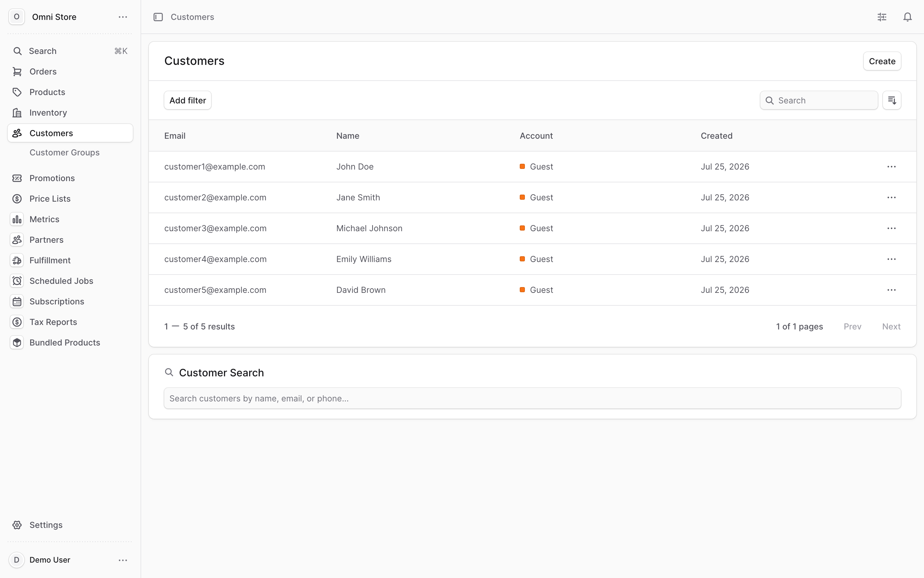Click the Settings gear icon
This screenshot has height=578, width=924.
(x=17, y=525)
